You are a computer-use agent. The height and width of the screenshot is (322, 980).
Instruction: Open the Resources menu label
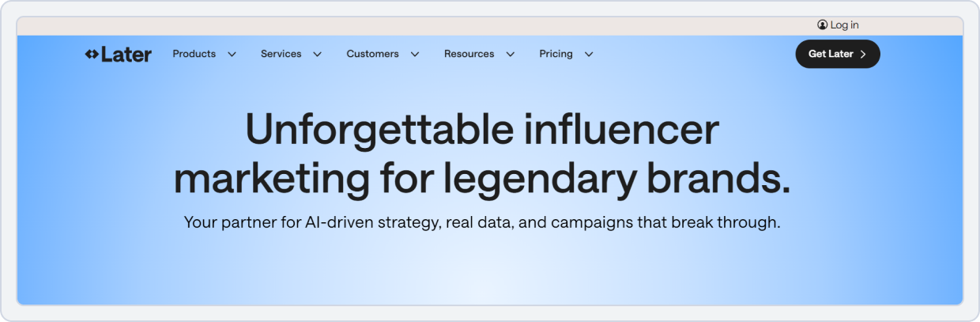pyautogui.click(x=469, y=54)
